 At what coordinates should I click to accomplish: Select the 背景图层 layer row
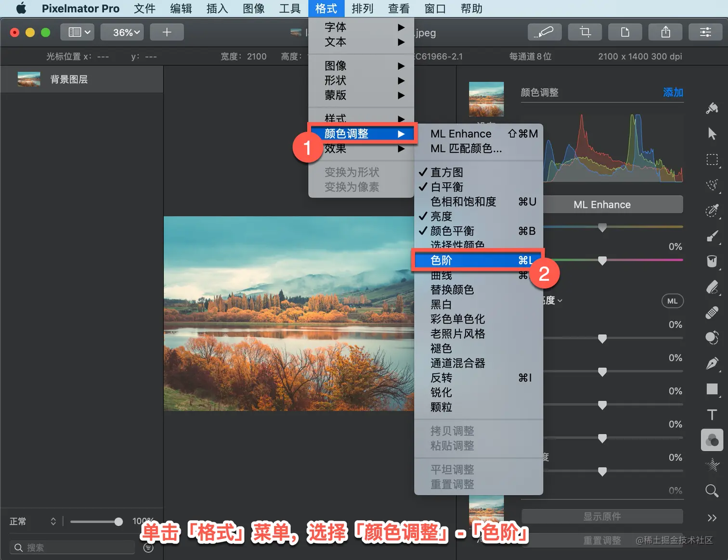(x=82, y=79)
